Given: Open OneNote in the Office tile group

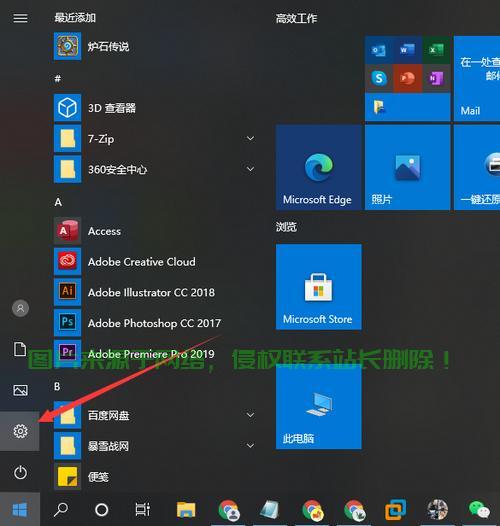Looking at the screenshot, I should click(x=436, y=78).
